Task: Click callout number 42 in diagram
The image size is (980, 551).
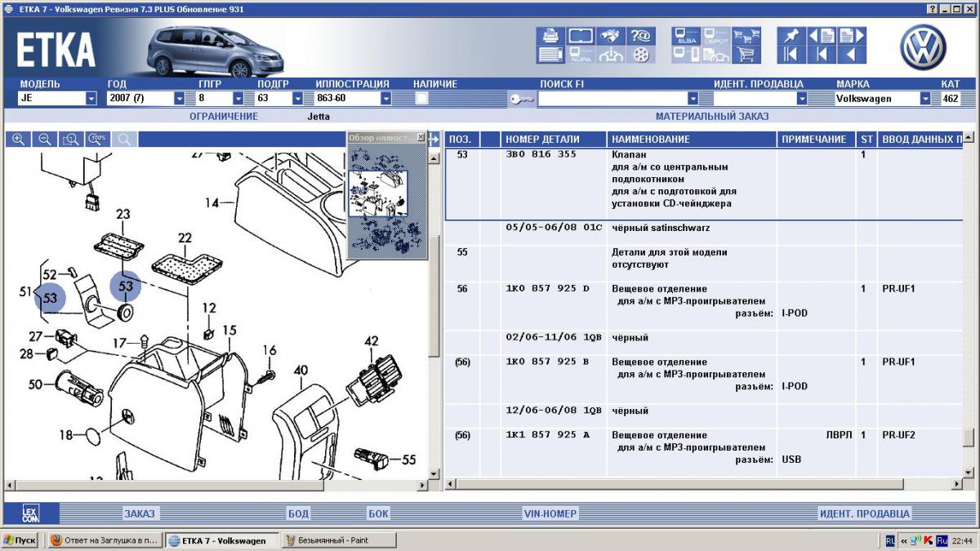Action: pos(372,341)
